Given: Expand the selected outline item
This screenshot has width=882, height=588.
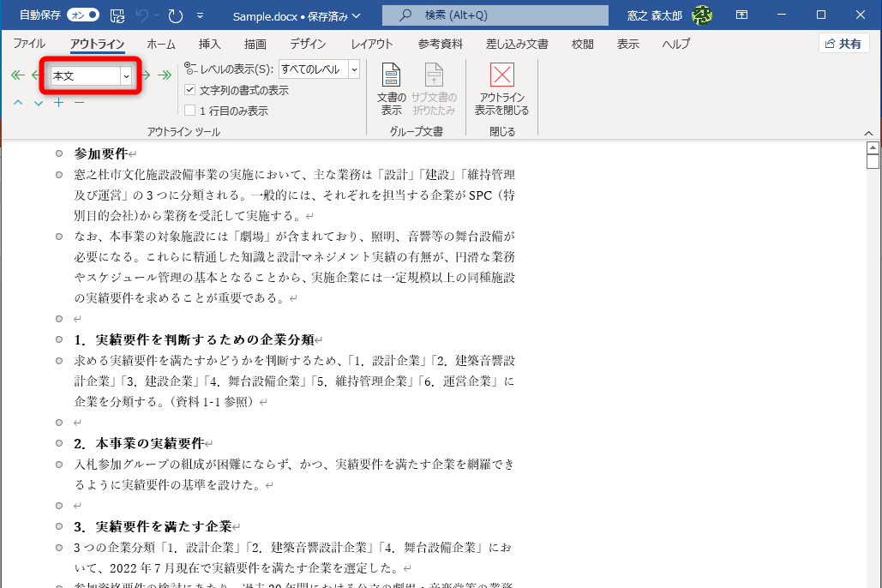Looking at the screenshot, I should [58, 101].
